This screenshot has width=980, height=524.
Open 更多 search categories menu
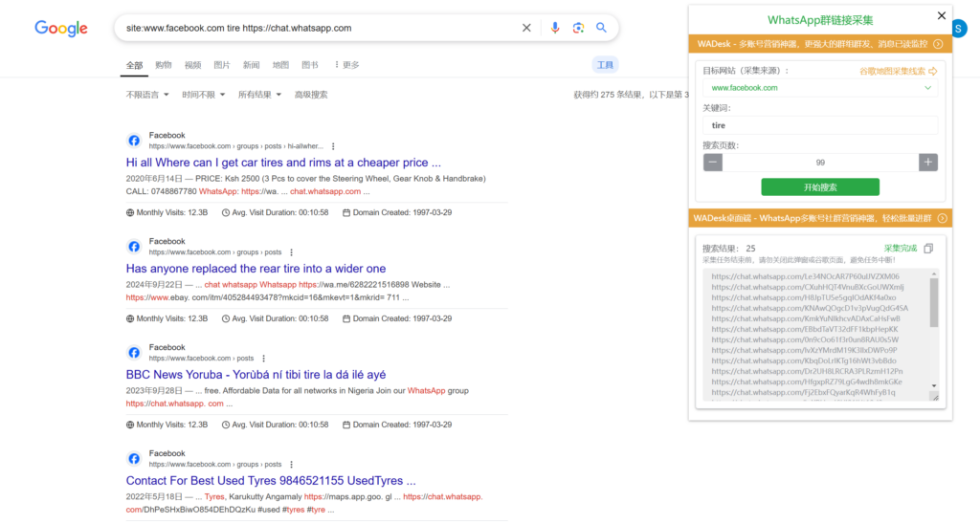346,65
